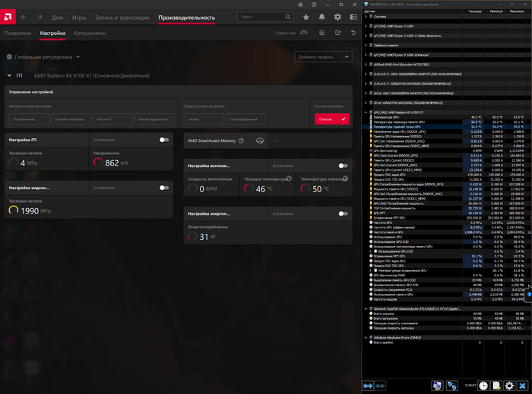Collapse the GPU section chevron
532x394 pixels.
tap(9, 75)
